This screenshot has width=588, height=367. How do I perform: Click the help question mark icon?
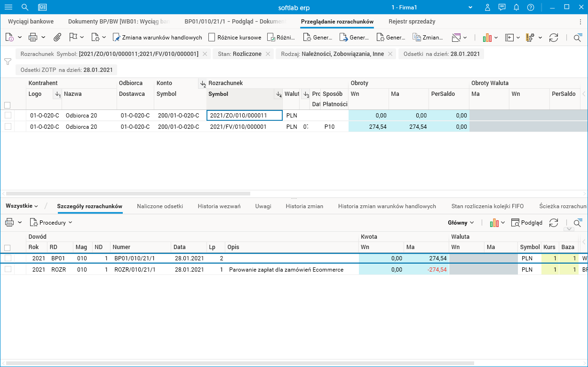point(531,7)
